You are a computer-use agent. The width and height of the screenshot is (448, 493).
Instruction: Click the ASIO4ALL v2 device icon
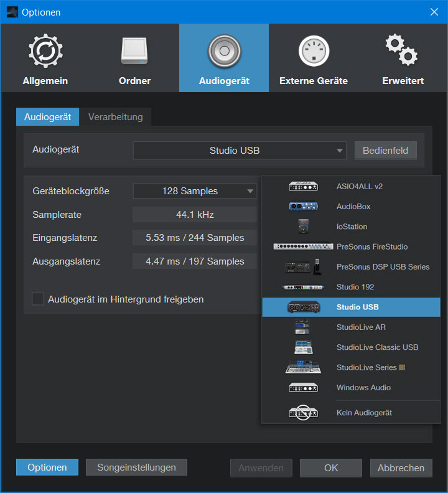[303, 186]
